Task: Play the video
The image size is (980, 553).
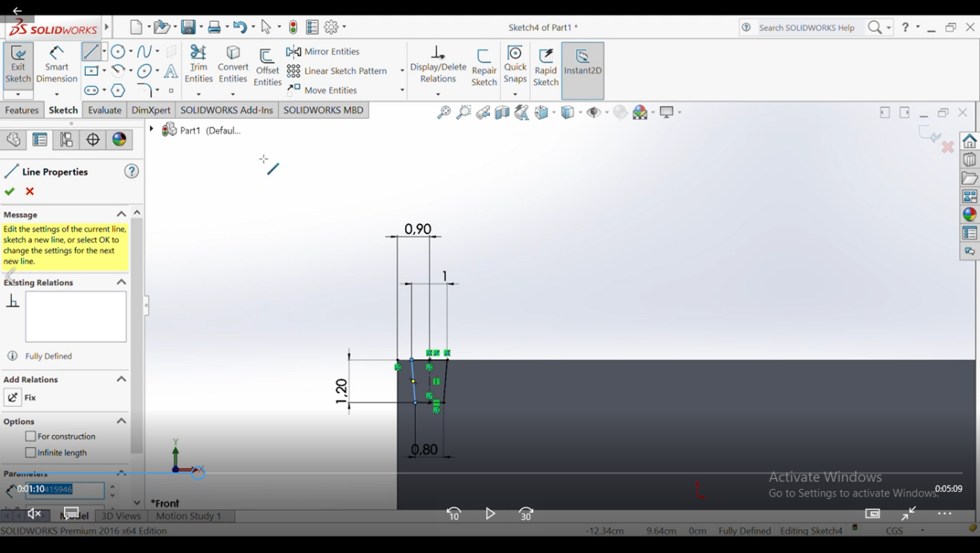Action: (x=490, y=514)
